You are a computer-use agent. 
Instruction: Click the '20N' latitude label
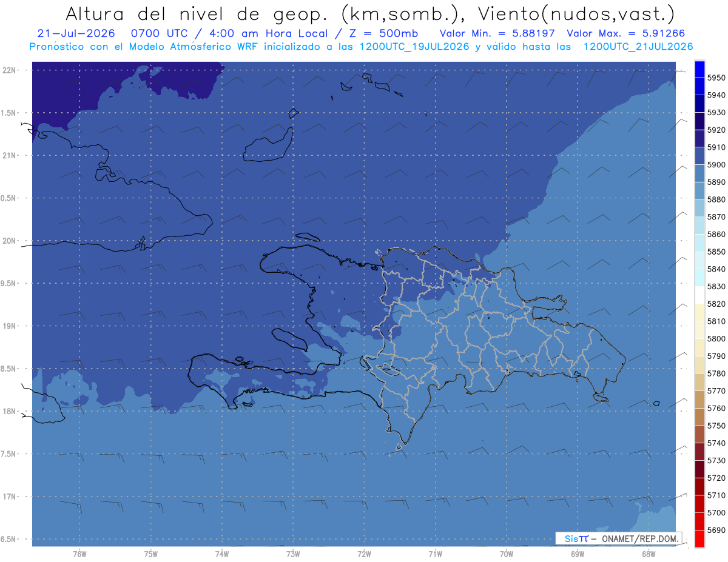click(x=9, y=241)
